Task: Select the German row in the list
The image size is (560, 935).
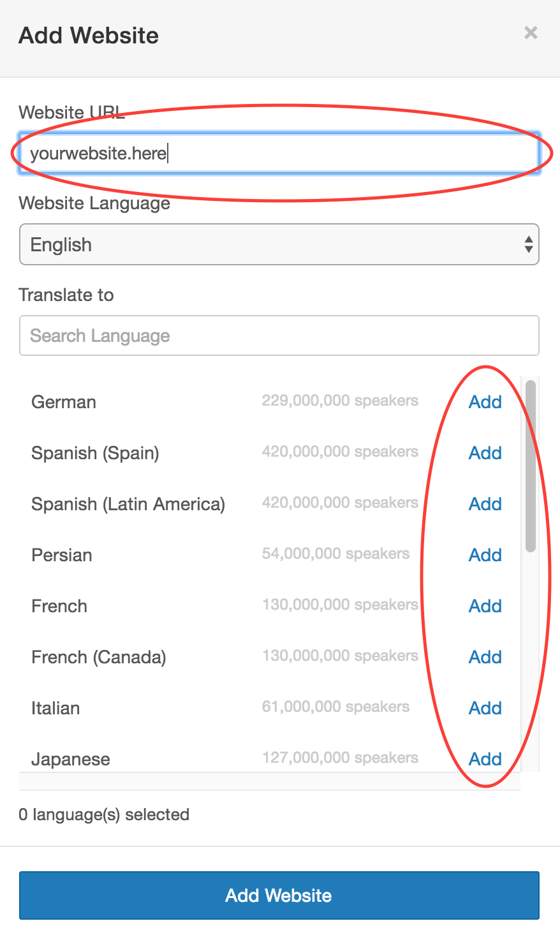Action: [x=63, y=402]
